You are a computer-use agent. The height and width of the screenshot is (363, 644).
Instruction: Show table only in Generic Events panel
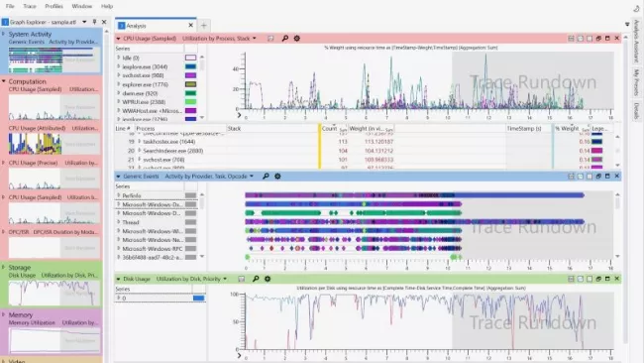tap(590, 177)
